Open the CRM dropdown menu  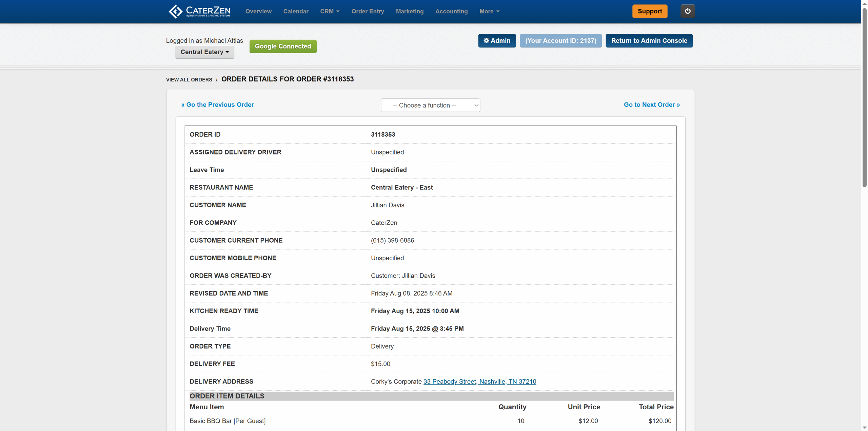(x=330, y=11)
